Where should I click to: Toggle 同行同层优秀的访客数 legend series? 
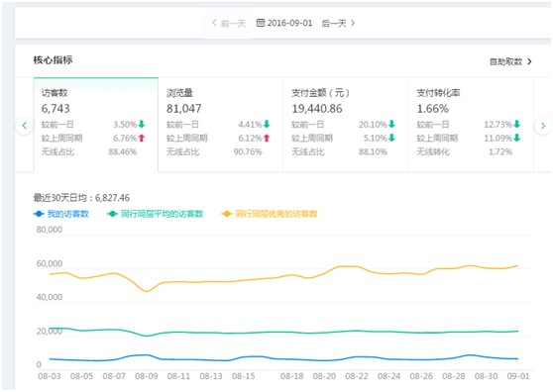[x=270, y=214]
